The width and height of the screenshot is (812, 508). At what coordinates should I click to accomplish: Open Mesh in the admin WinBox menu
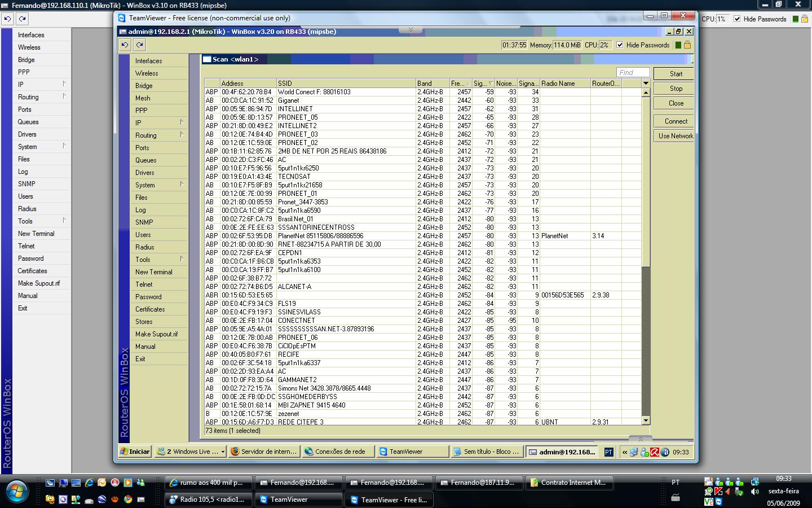pos(160,98)
